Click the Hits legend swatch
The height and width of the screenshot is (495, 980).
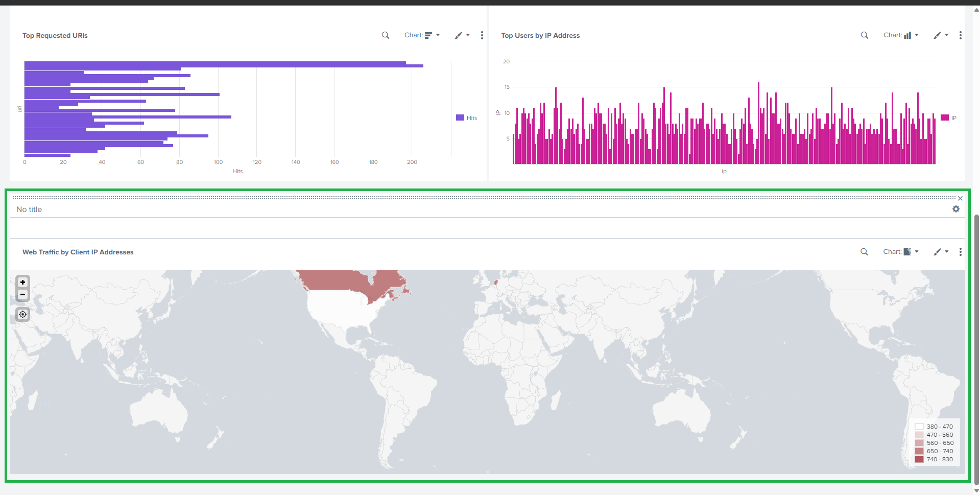(x=460, y=117)
